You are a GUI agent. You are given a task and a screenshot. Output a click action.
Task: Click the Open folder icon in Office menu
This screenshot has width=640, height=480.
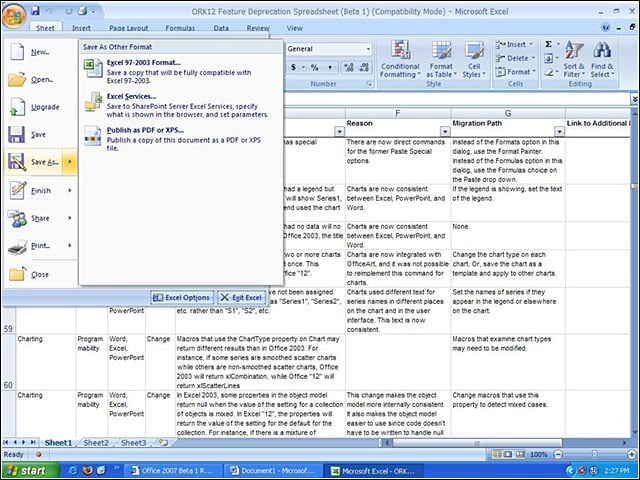[17, 79]
